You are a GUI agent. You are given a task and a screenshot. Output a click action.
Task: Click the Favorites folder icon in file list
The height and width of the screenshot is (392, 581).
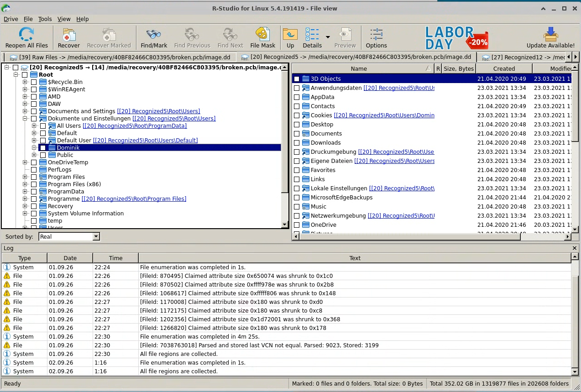(x=306, y=170)
